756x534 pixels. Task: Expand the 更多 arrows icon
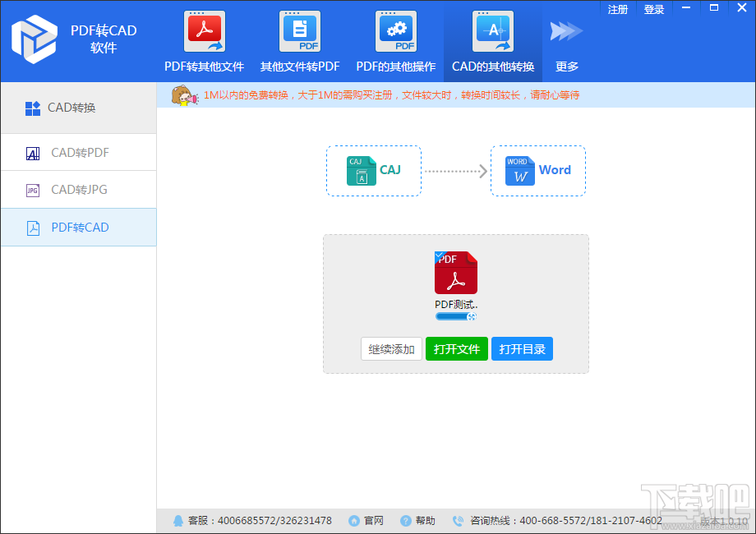point(566,32)
